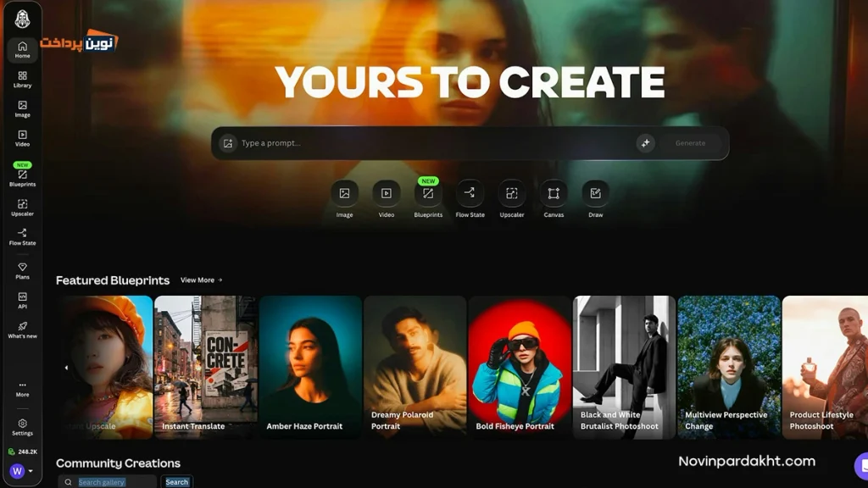Click the token balance 248.2K
Image resolution: width=868 pixels, height=488 pixels.
click(23, 452)
